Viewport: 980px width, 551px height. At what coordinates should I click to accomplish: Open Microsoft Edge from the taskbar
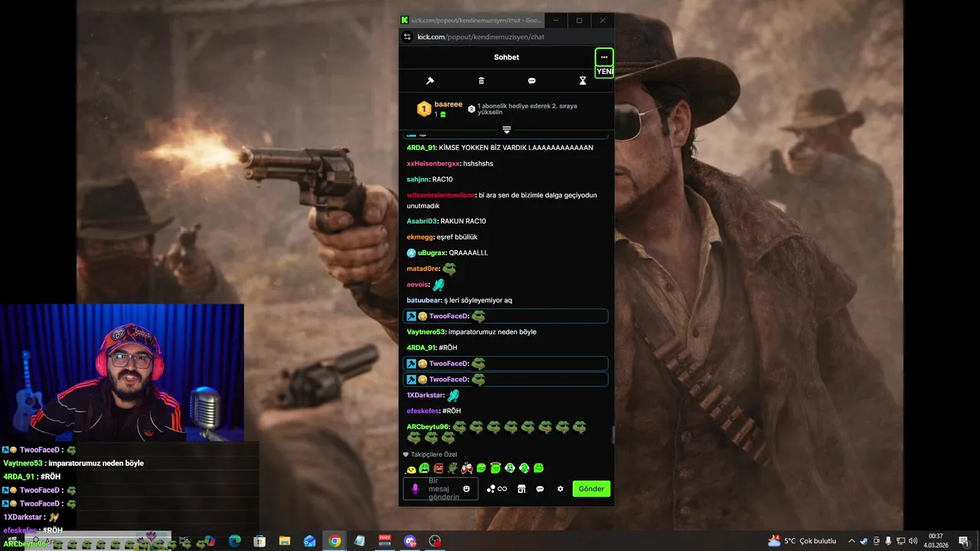tap(234, 541)
